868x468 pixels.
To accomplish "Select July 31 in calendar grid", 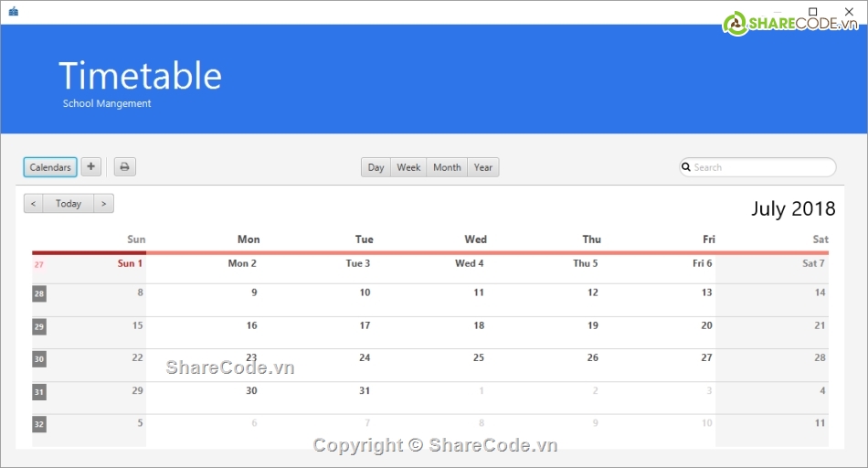I will [365, 391].
